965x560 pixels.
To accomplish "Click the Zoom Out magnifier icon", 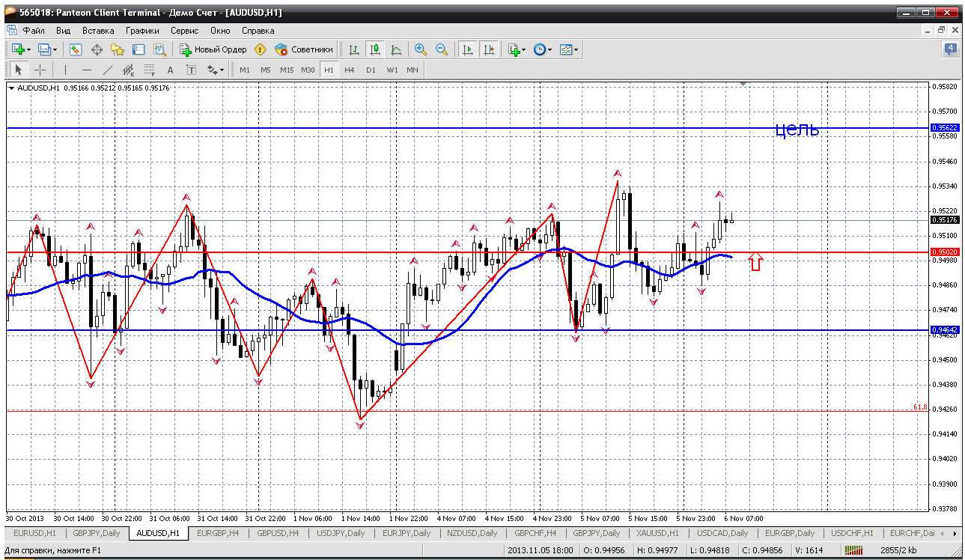I will [442, 49].
